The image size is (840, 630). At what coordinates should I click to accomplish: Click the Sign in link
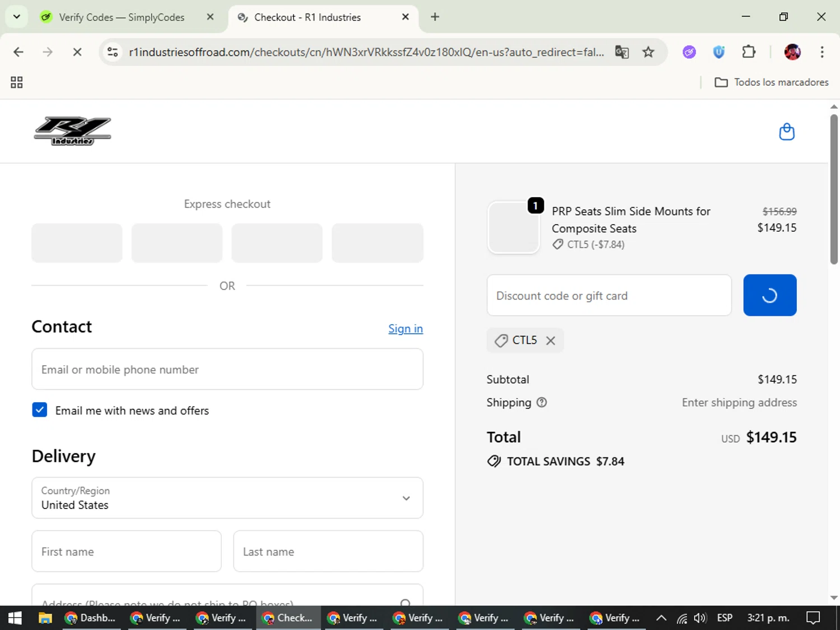click(x=405, y=329)
